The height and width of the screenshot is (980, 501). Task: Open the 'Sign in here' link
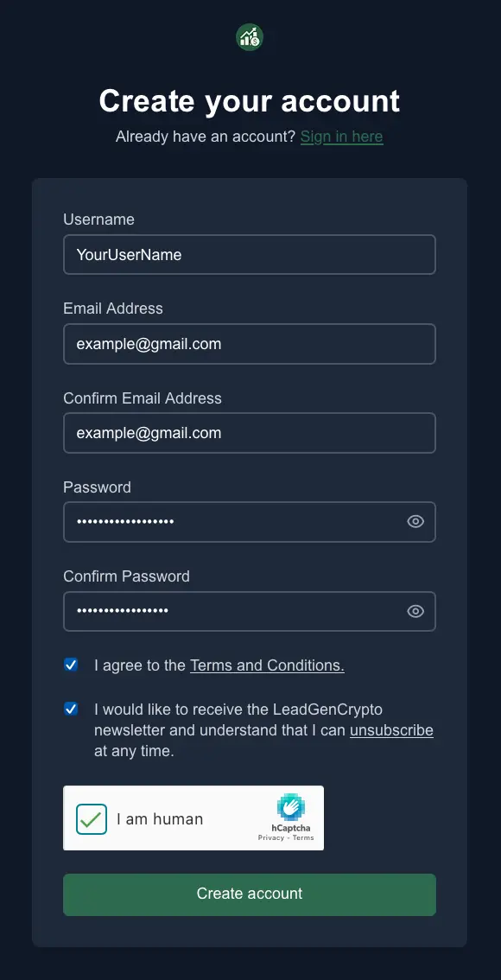(x=341, y=137)
